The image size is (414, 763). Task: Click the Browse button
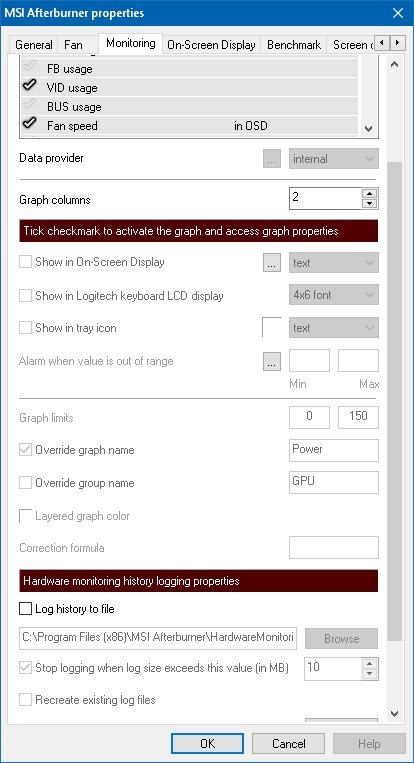(342, 638)
